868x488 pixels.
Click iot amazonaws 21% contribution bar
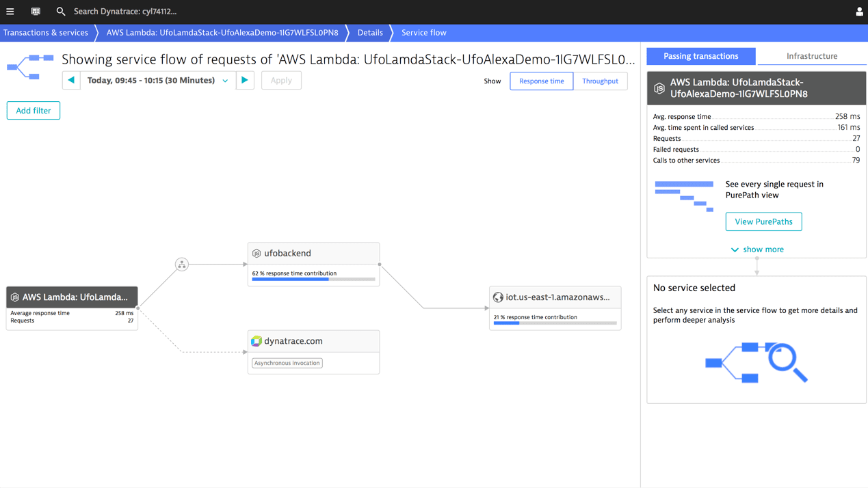(555, 323)
